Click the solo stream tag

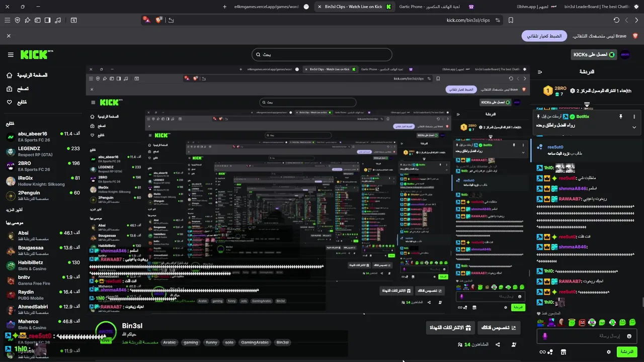229,342
